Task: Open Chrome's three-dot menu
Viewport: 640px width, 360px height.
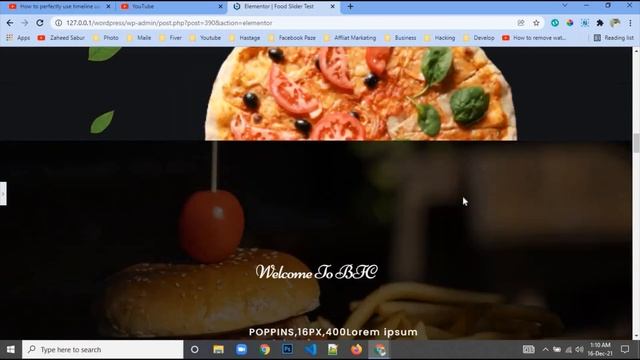Action: 630,23
